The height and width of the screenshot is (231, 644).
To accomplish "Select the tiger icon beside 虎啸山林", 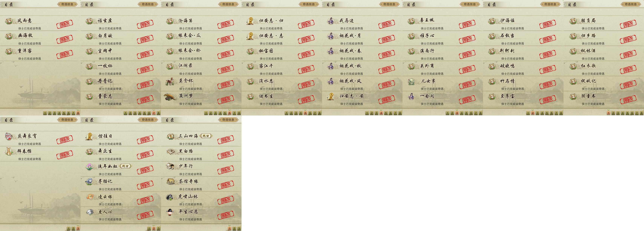I will [x=170, y=197].
